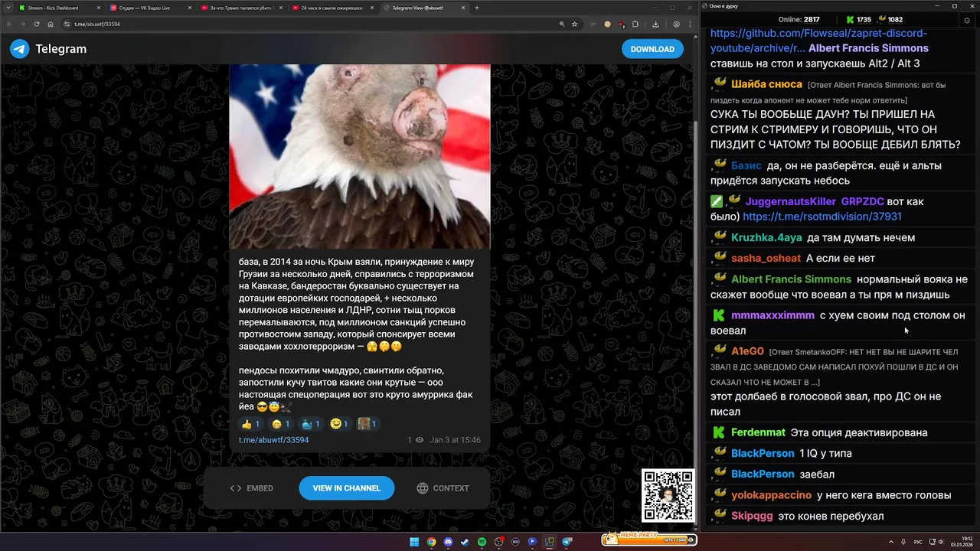
Task: Open the browser extensions puzzle icon
Action: [635, 24]
